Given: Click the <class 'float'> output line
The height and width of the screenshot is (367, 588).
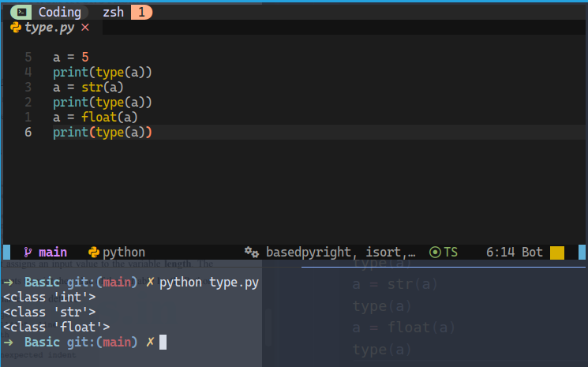Looking at the screenshot, I should (x=57, y=327).
